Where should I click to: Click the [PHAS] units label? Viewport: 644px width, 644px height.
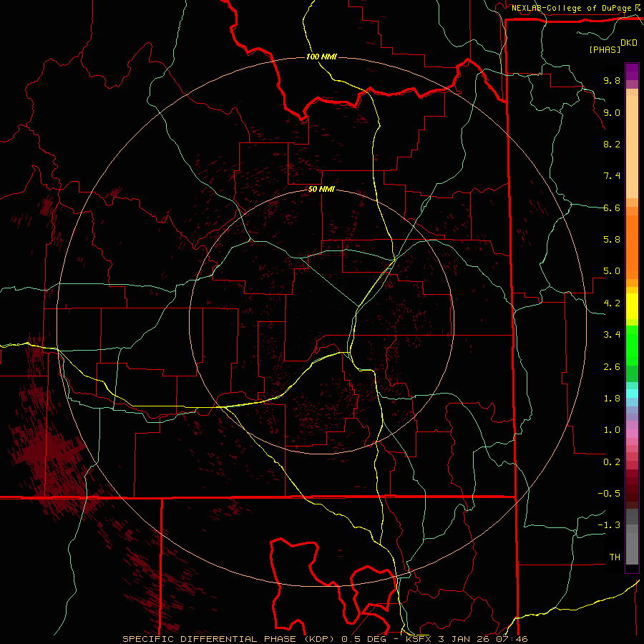(x=605, y=49)
